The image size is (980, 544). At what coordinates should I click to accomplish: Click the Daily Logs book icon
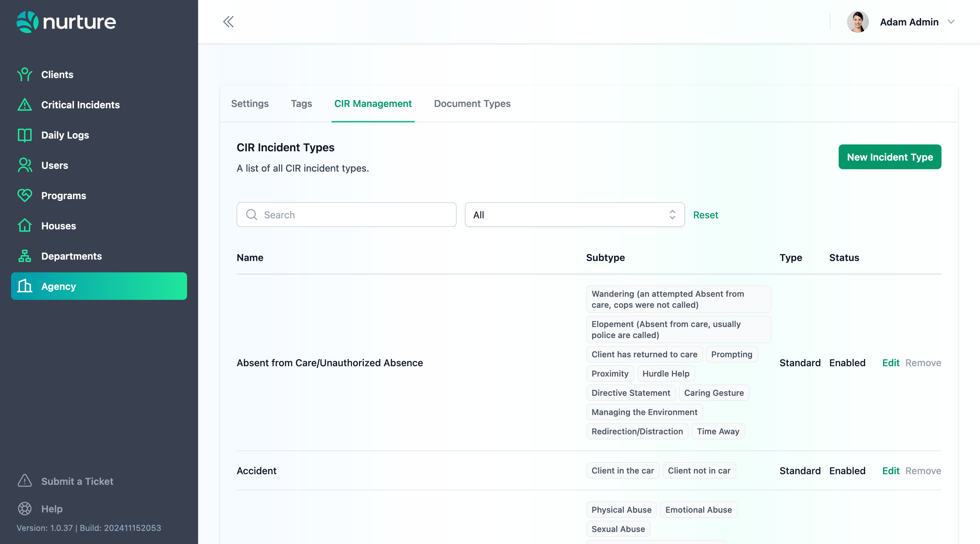click(x=25, y=135)
